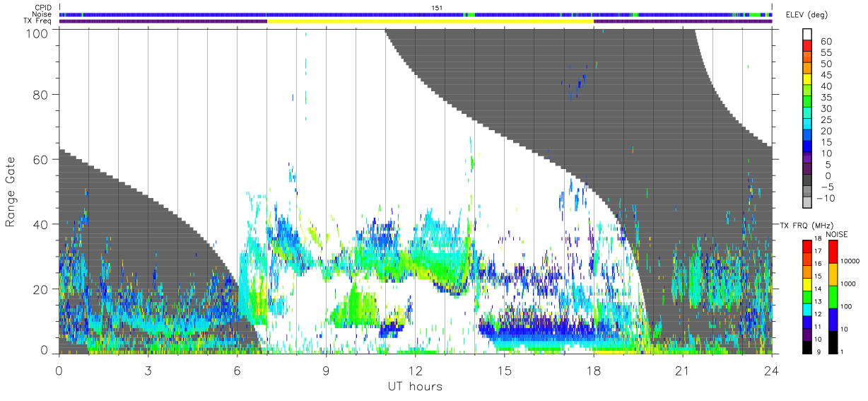
Task: Click the 1000 label on the NOISE colorbar
Action: coord(848,284)
